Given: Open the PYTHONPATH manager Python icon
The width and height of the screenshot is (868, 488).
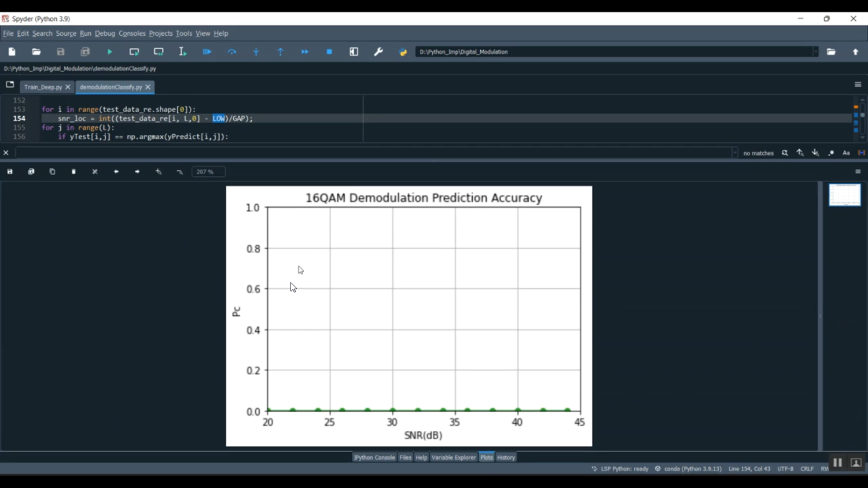Looking at the screenshot, I should 403,52.
